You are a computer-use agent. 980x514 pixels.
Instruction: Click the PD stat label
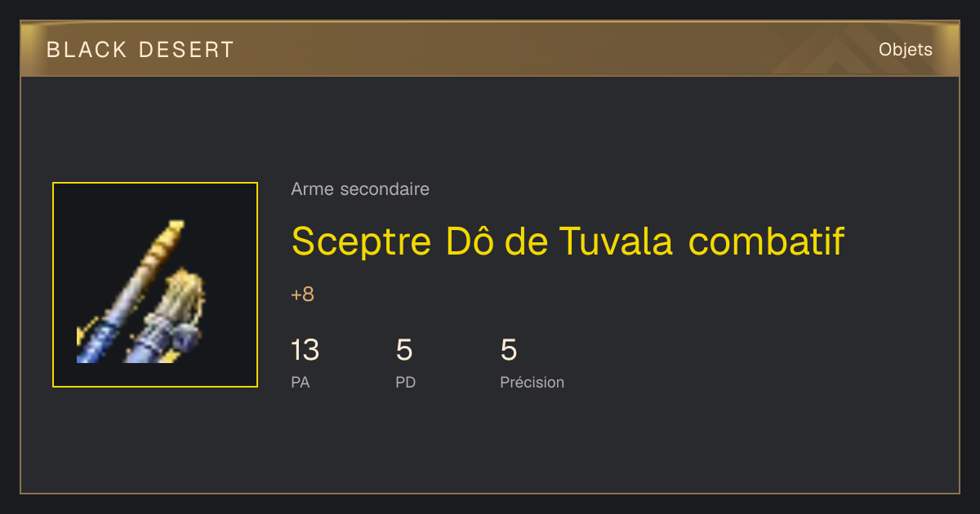coord(405,382)
